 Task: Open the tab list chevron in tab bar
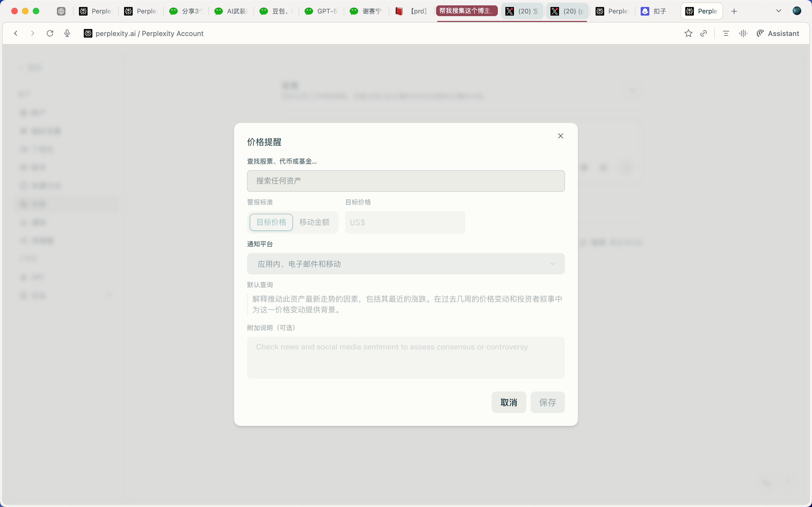[x=778, y=11]
